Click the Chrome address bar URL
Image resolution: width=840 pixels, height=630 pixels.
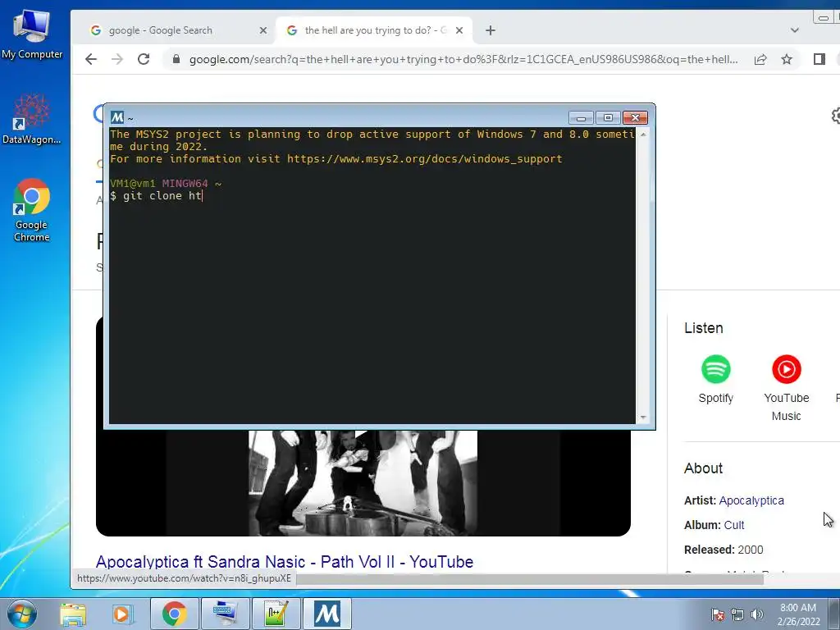(x=463, y=59)
